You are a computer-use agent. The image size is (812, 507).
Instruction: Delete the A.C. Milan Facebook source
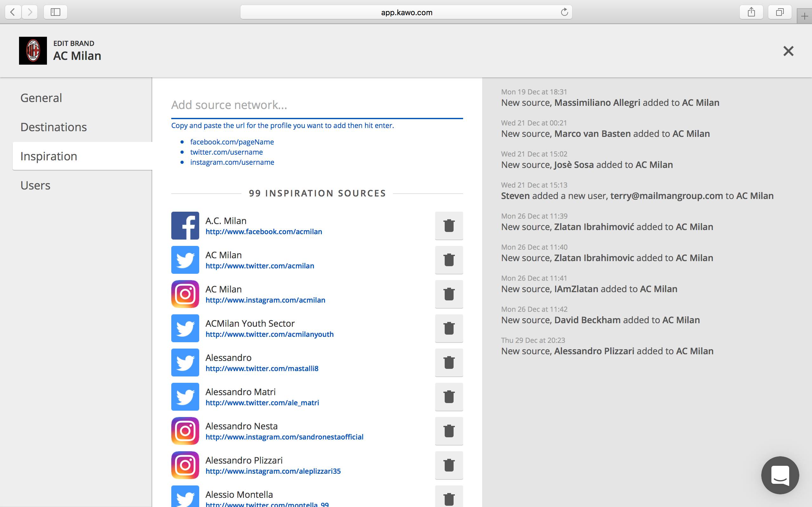[x=449, y=226]
